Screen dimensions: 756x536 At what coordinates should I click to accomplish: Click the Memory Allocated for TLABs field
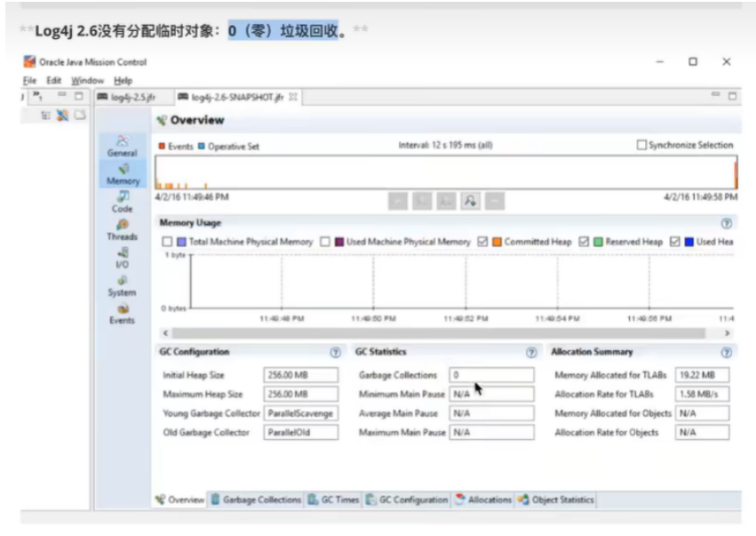[702, 375]
